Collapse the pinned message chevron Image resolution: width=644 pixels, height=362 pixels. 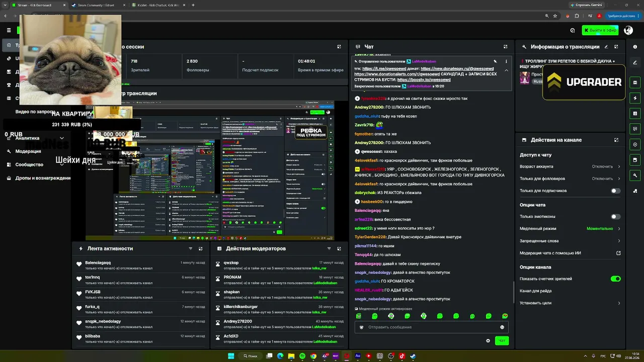click(x=506, y=70)
